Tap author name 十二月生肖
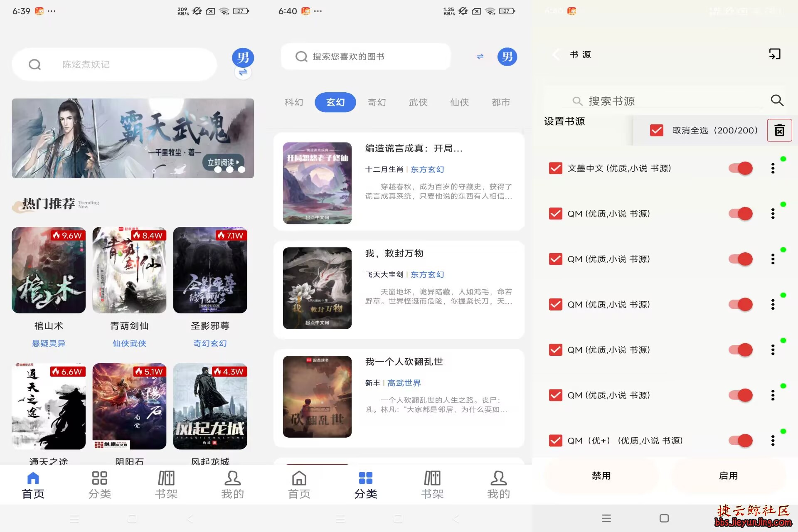 click(x=384, y=169)
